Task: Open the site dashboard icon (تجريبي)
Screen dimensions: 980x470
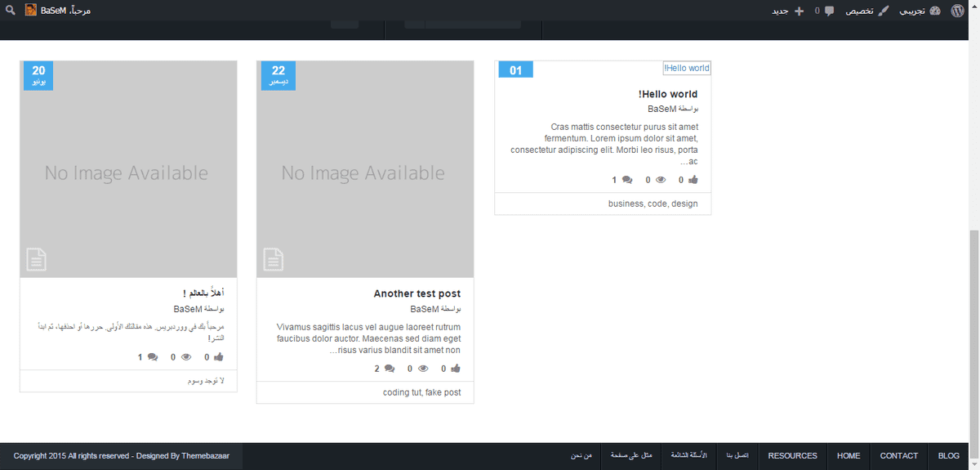Action: pyautogui.click(x=935, y=11)
